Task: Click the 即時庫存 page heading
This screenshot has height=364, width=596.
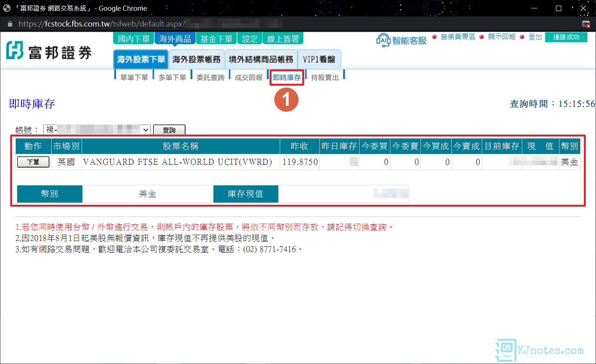Action: point(32,104)
